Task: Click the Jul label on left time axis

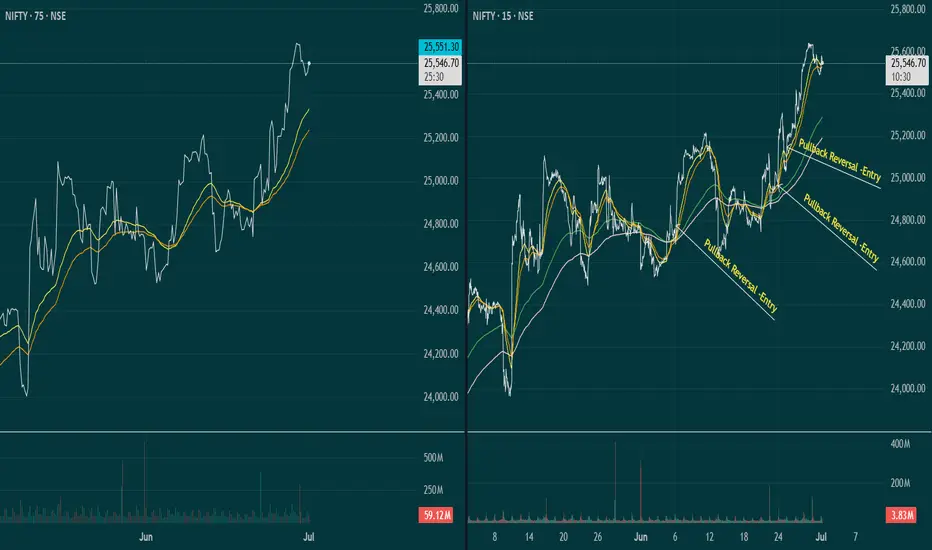Action: click(x=308, y=537)
